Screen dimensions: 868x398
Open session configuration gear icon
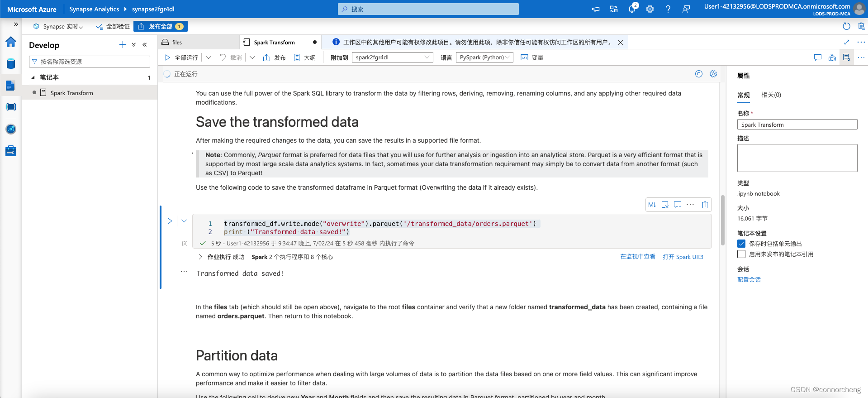(x=713, y=74)
